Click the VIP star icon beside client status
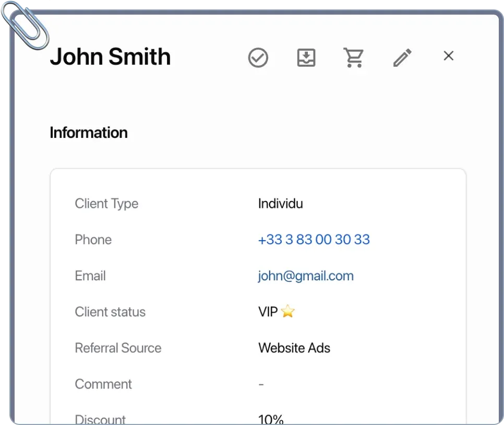Image resolution: width=504 pixels, height=425 pixels. 288,311
